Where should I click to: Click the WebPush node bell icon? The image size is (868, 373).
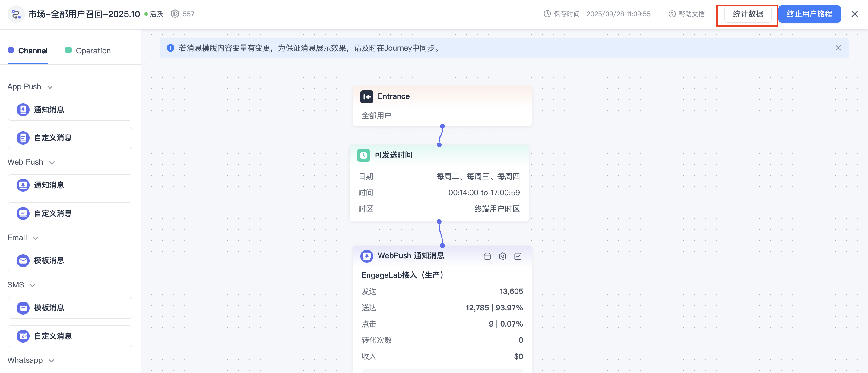[x=367, y=256]
